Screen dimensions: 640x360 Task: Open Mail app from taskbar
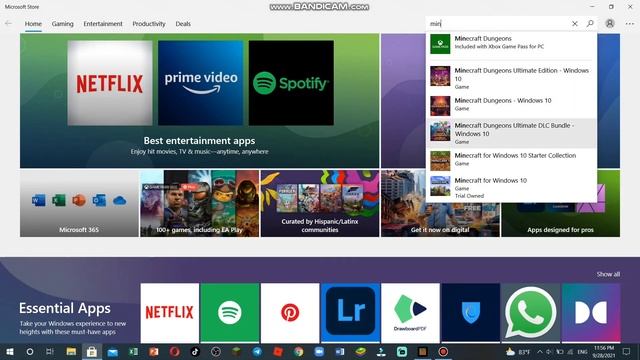point(113,352)
